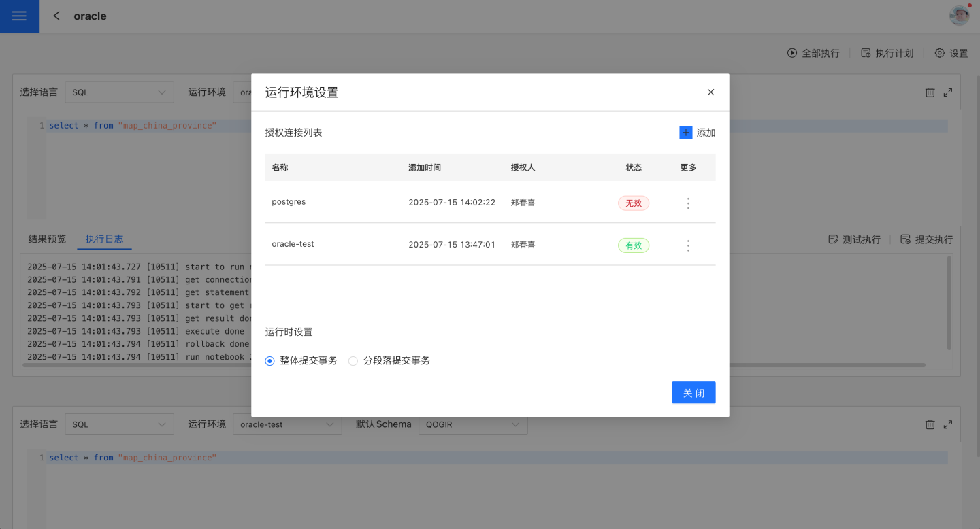
Task: Open more options for oracle-test connection
Action: (x=688, y=245)
